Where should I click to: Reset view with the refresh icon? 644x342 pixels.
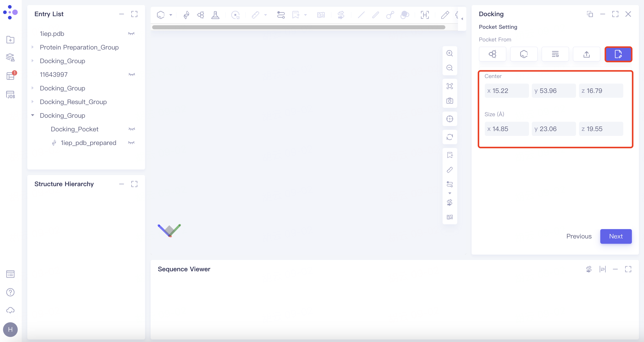click(450, 137)
